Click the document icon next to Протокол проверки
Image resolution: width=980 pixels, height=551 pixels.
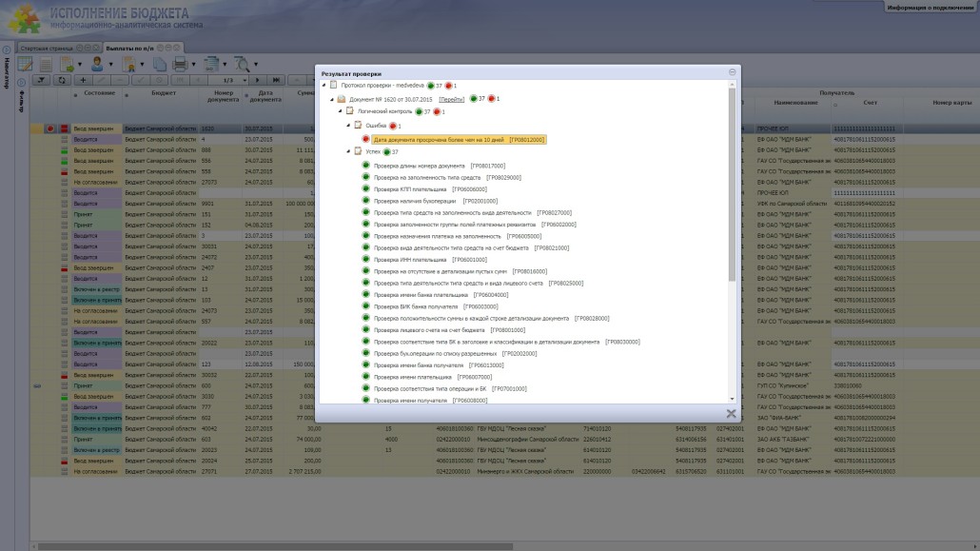pos(334,85)
